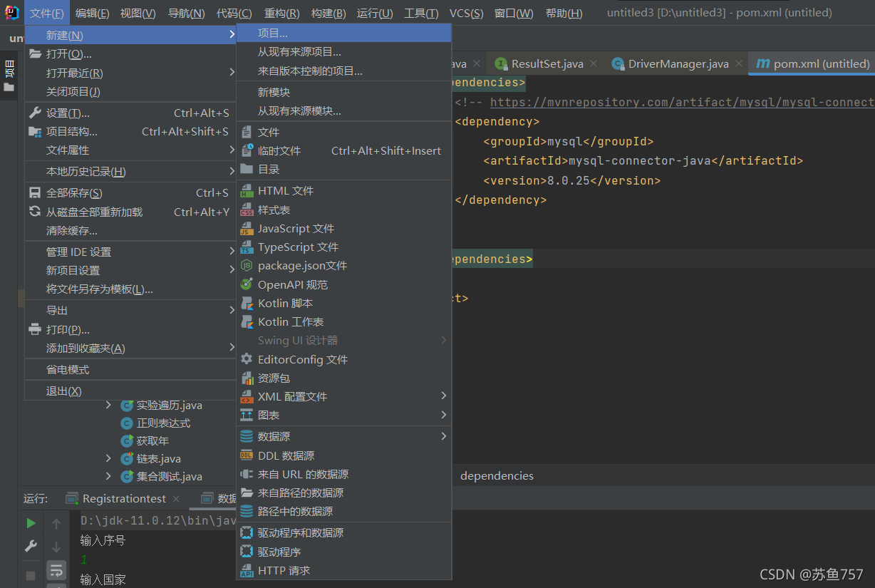The height and width of the screenshot is (588, 875).
Task: Click the 数据源 database icon
Action: coord(247,436)
